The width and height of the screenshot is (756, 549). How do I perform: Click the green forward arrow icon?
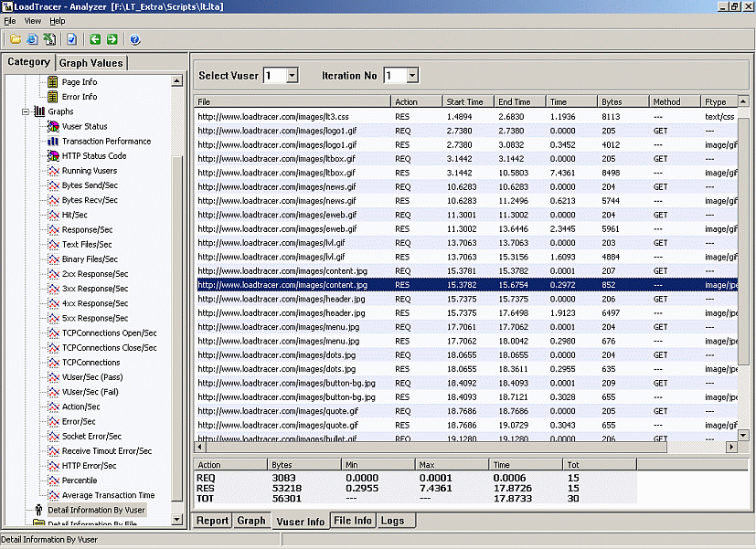pyautogui.click(x=112, y=39)
